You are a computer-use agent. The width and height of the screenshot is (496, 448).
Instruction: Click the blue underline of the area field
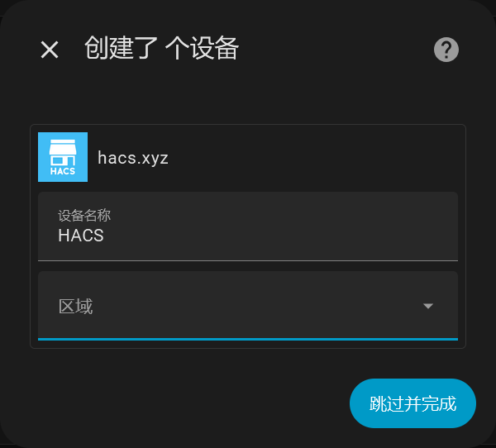248,339
